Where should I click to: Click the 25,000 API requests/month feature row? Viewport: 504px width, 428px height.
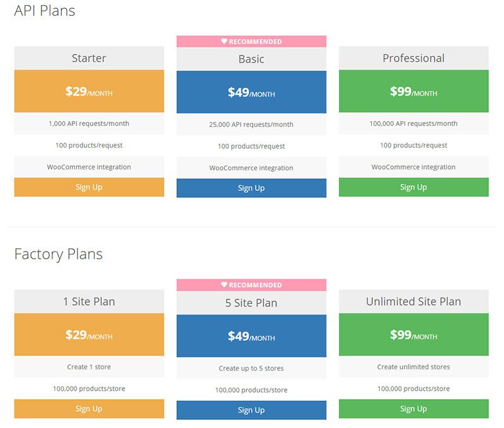point(251,124)
